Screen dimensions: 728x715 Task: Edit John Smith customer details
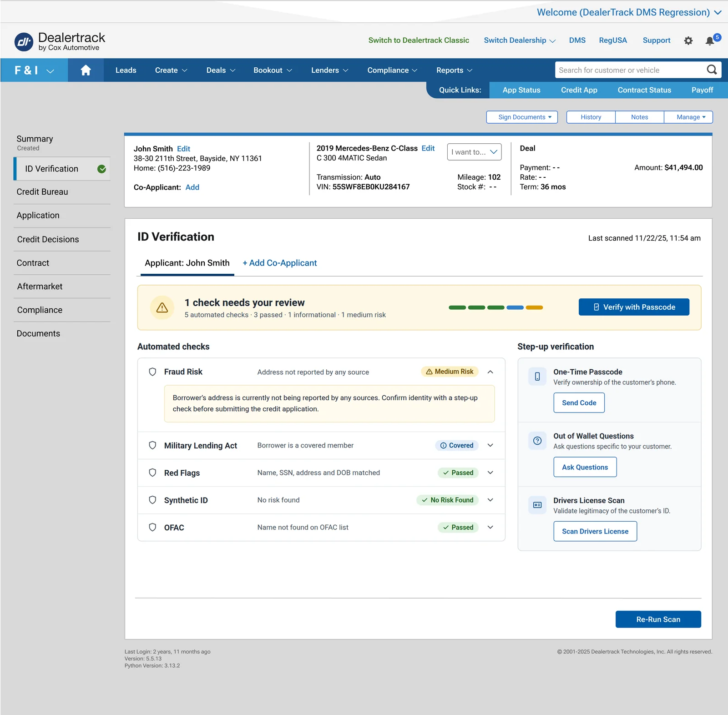[x=183, y=149]
